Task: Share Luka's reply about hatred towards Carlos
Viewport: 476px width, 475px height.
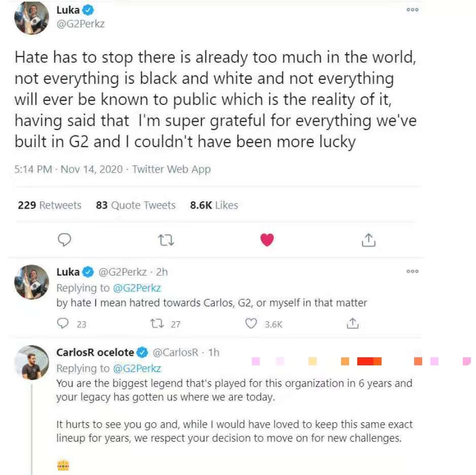Action: (352, 323)
